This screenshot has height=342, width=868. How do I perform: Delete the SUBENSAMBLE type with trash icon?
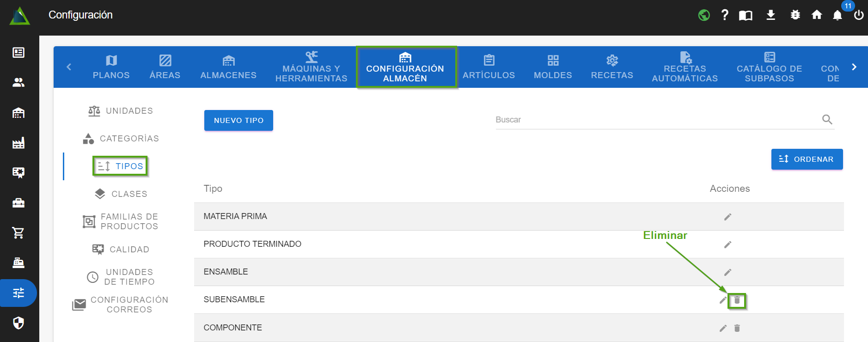click(x=737, y=300)
